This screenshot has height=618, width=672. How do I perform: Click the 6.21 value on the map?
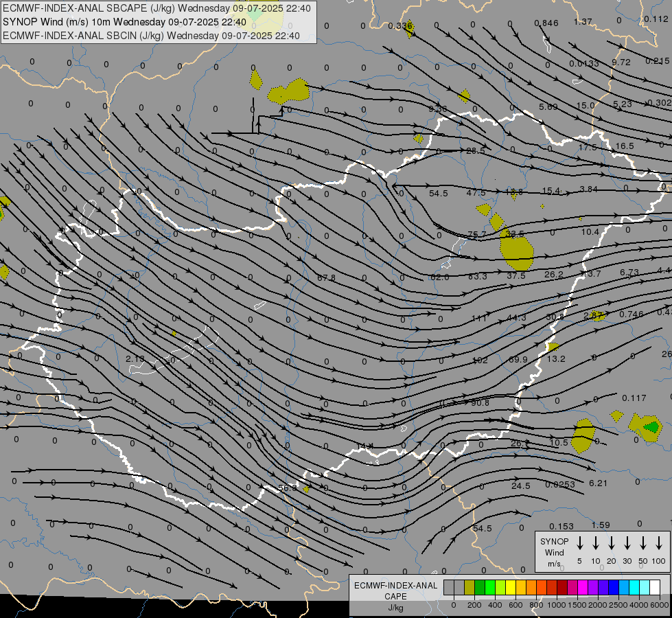599,483
